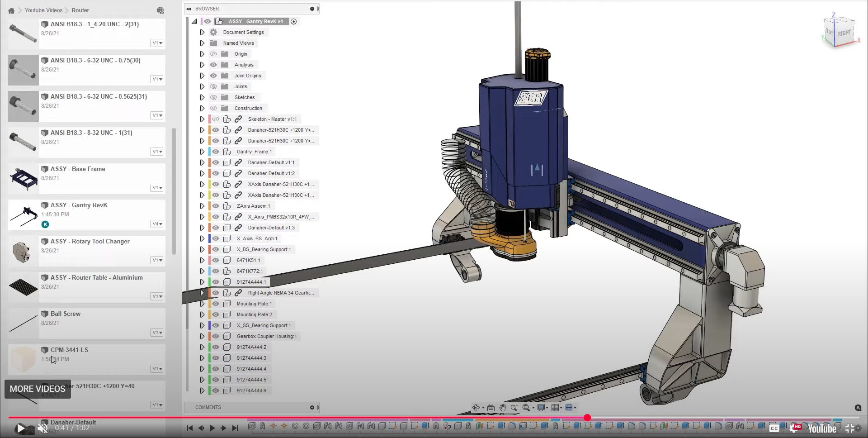868x438 pixels.
Task: Click YouTube closed captions CC button
Action: [774, 428]
